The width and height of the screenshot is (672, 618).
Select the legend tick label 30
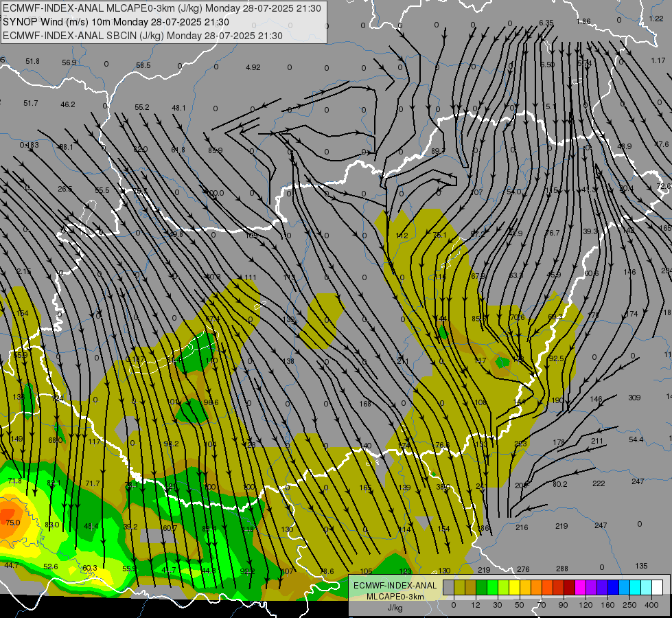498,605
